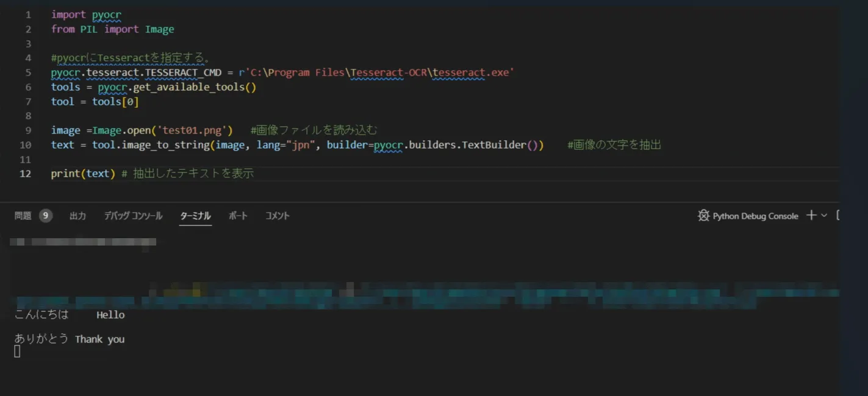
Task: Select the Python Debug Console terminal label
Action: 755,216
